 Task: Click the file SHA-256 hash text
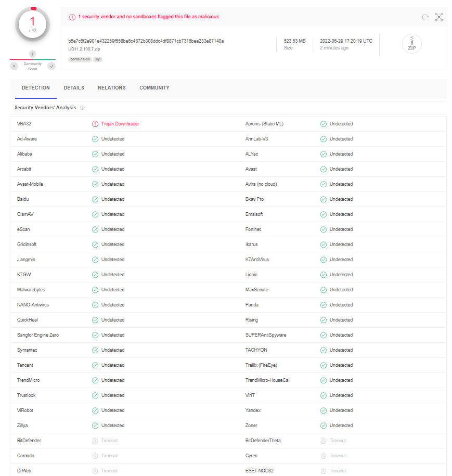click(146, 41)
